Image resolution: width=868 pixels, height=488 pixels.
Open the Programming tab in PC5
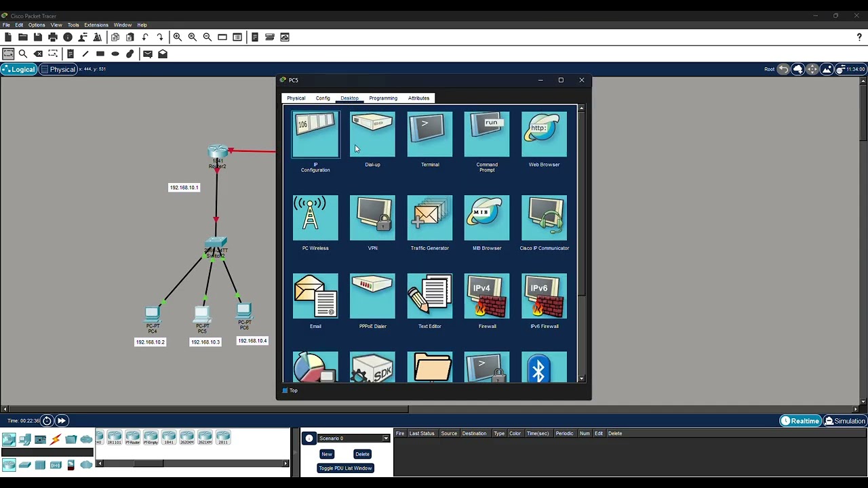pos(383,98)
